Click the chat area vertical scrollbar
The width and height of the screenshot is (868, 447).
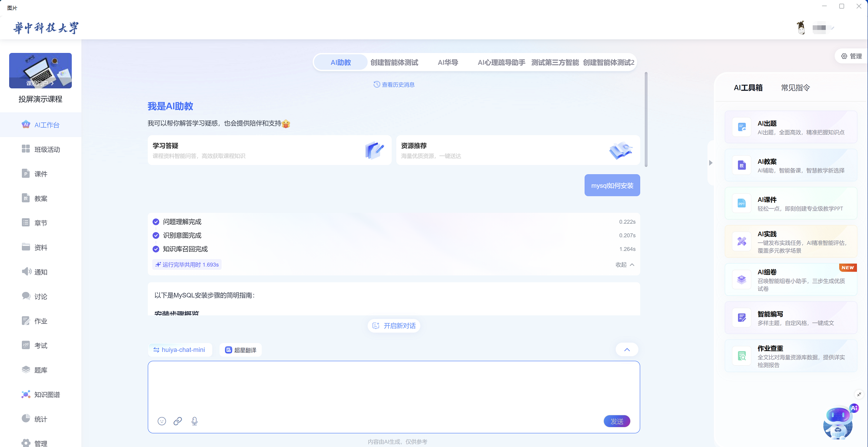[x=646, y=119]
